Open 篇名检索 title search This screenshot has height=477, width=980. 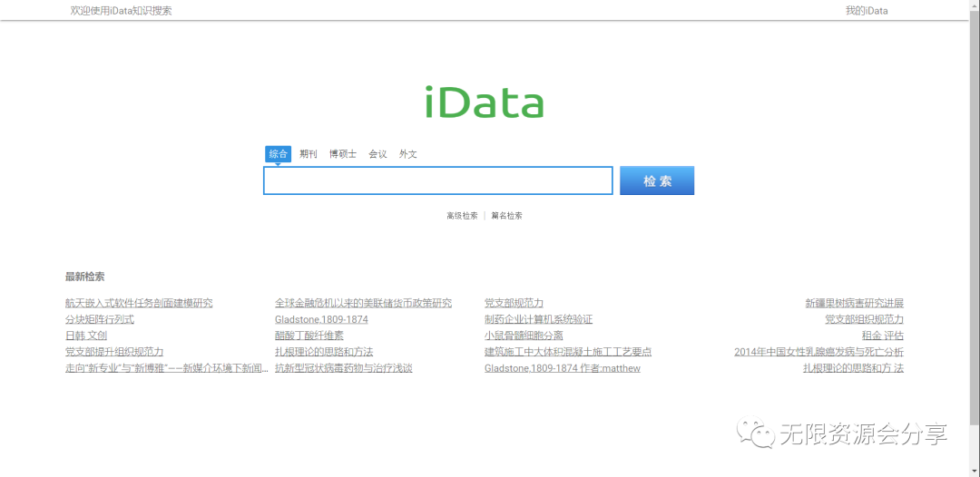click(x=507, y=216)
